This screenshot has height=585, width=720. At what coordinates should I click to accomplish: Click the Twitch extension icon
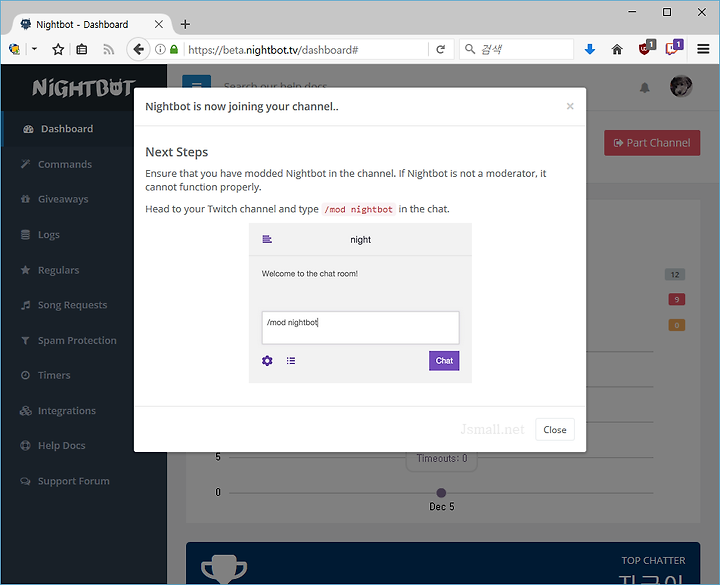pyautogui.click(x=674, y=48)
